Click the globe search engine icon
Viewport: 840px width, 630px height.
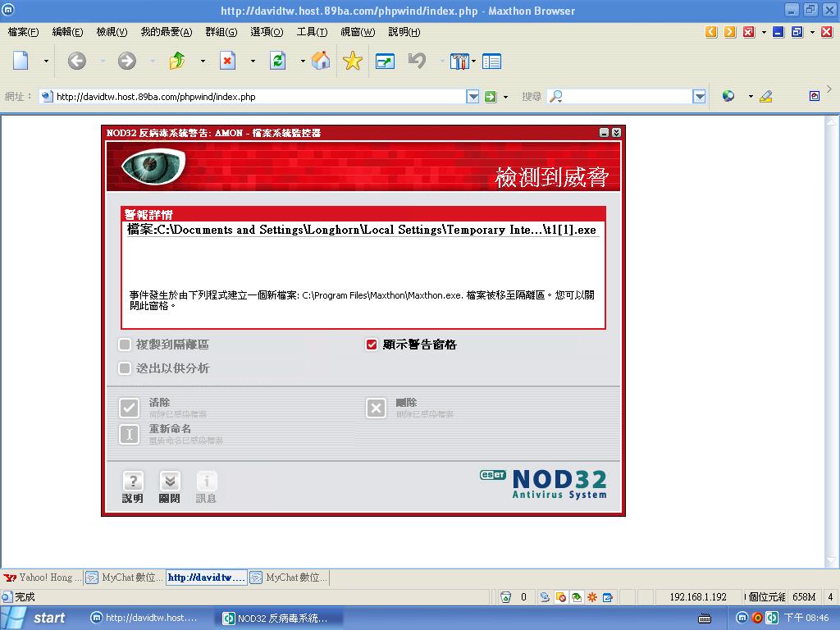pyautogui.click(x=728, y=97)
